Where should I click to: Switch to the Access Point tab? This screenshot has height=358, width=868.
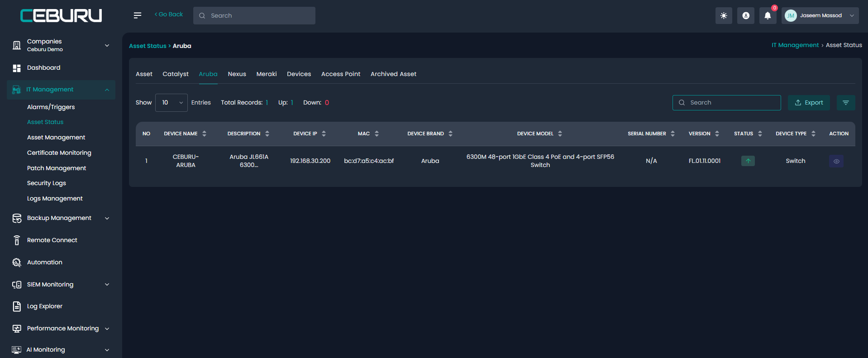(x=341, y=74)
